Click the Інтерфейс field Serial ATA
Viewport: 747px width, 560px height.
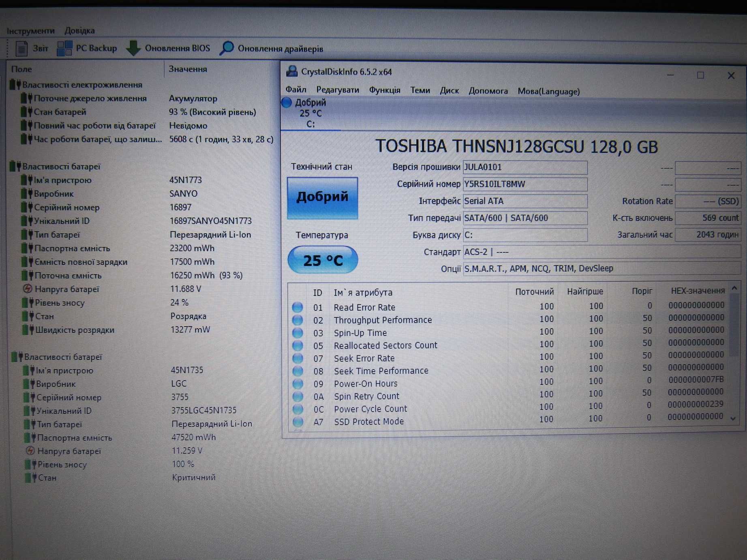tap(525, 201)
